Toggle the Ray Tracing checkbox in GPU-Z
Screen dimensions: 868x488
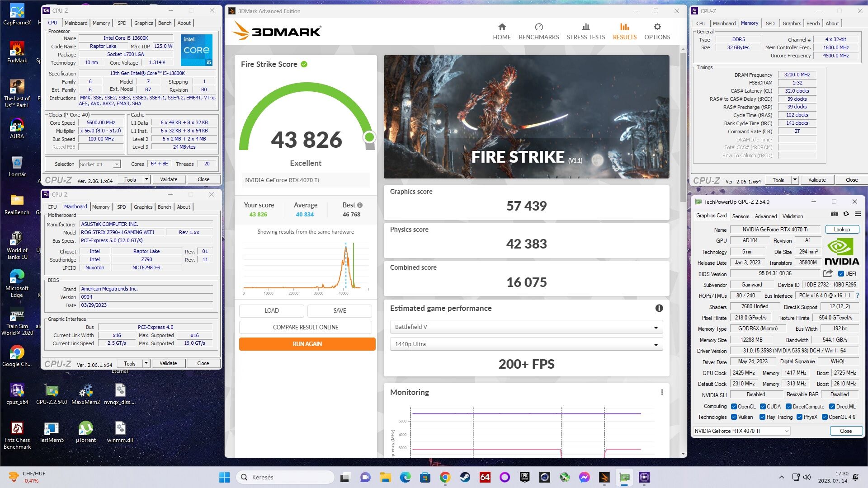[762, 417]
